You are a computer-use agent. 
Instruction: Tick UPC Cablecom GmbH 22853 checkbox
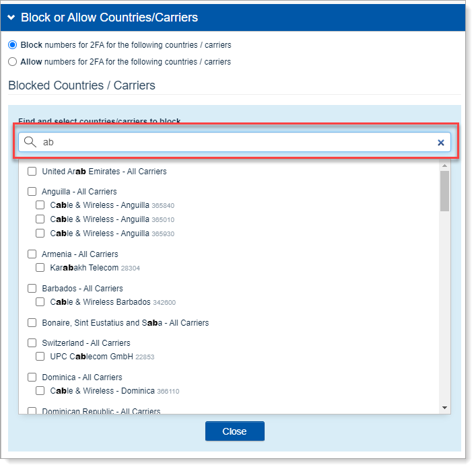pyautogui.click(x=40, y=357)
